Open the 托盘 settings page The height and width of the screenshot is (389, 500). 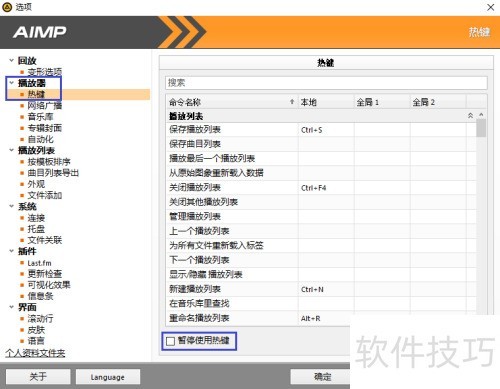36,229
